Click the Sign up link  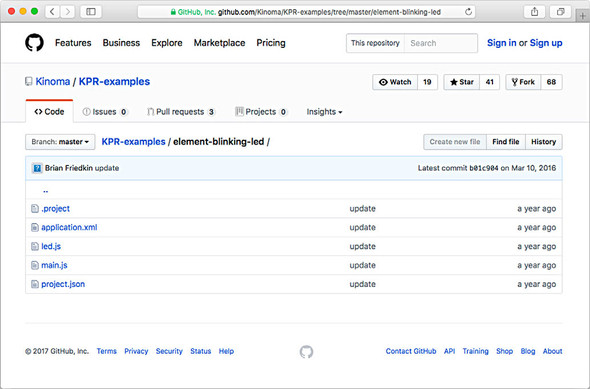tap(546, 43)
